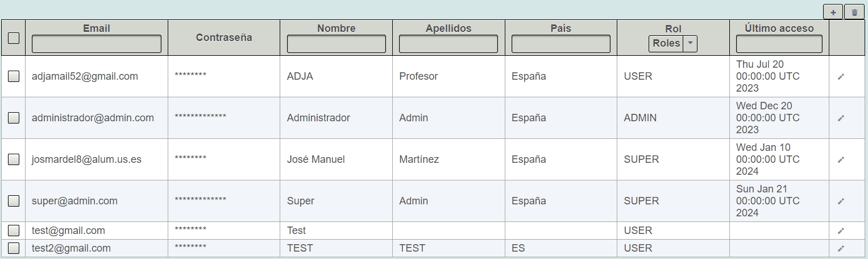Screen dimensions: 868x259
Task: Click the Roles dropdown arrow
Action: [690, 43]
